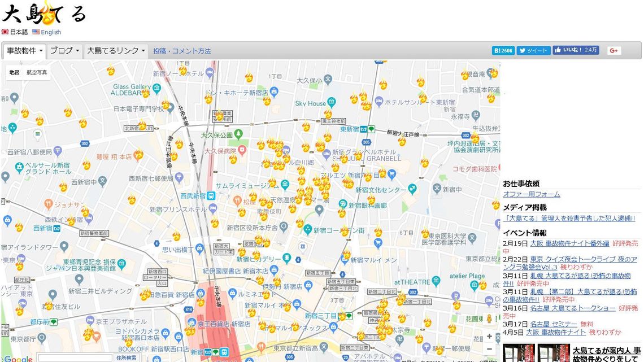
Task: Click the address search text field
Action: point(75,357)
